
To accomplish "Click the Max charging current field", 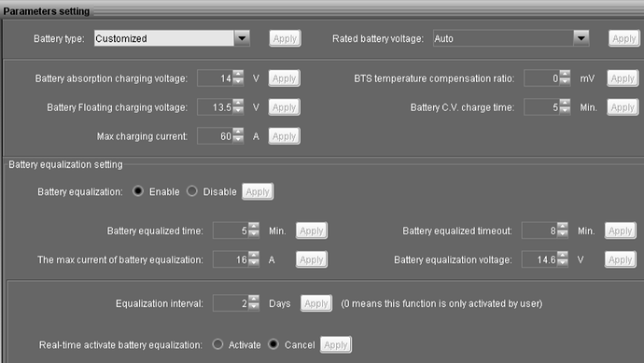I will click(x=215, y=136).
